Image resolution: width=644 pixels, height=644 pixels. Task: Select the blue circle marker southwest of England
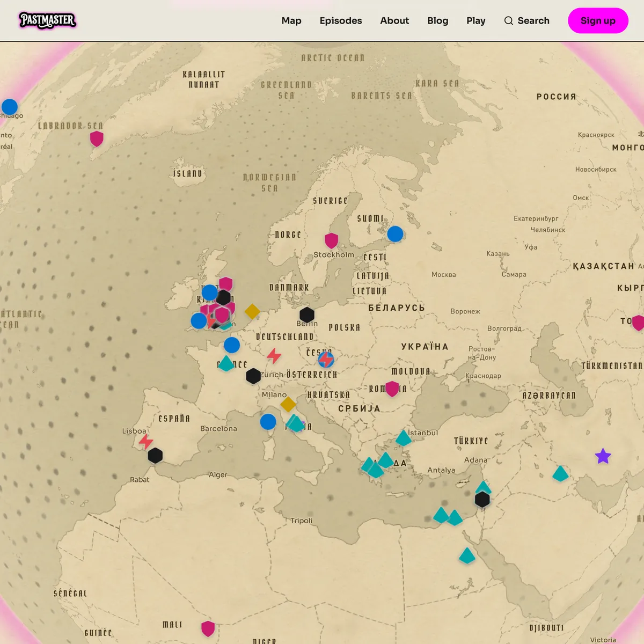tap(199, 321)
